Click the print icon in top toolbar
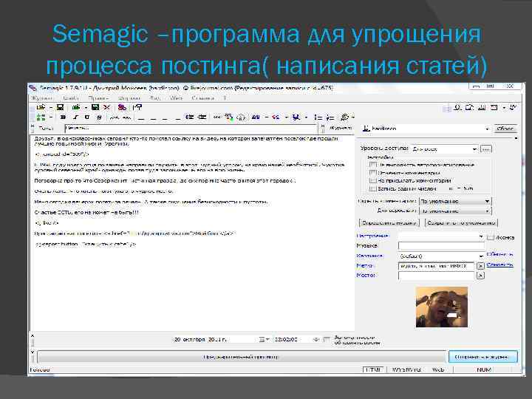532x399 pixels. [x=76, y=108]
